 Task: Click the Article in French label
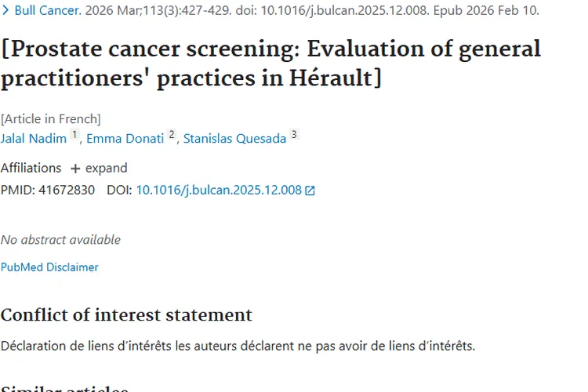(51, 119)
